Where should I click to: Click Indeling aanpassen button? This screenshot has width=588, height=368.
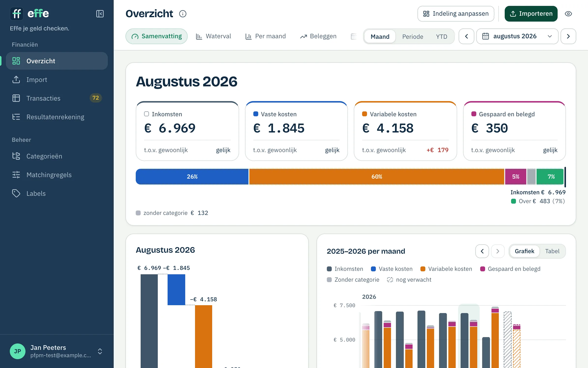(x=456, y=14)
